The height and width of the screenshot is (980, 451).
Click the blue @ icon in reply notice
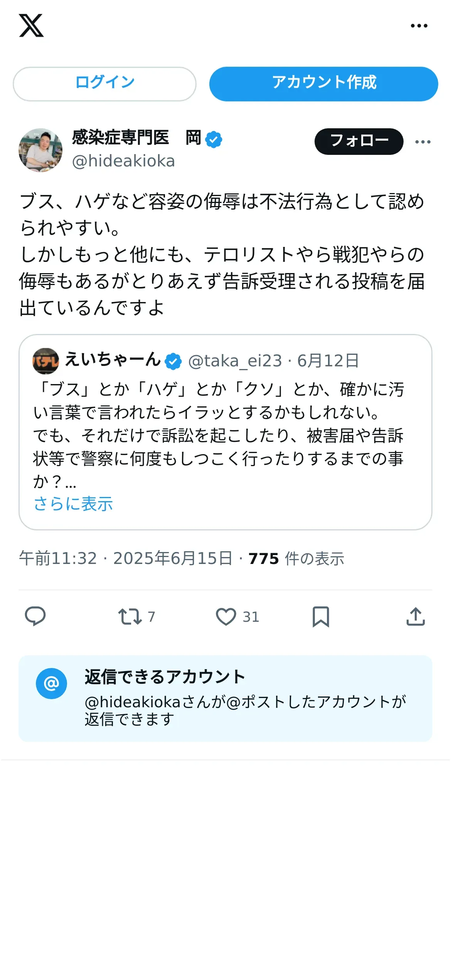(x=51, y=683)
